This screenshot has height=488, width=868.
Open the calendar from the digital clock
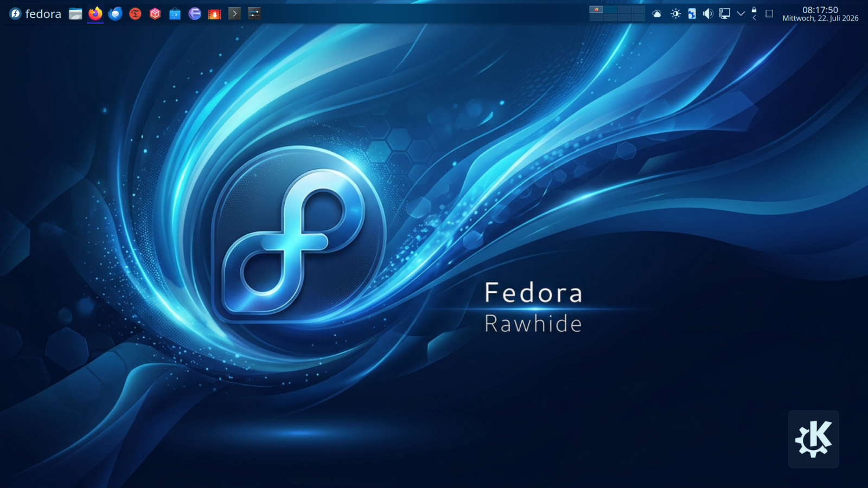(820, 14)
